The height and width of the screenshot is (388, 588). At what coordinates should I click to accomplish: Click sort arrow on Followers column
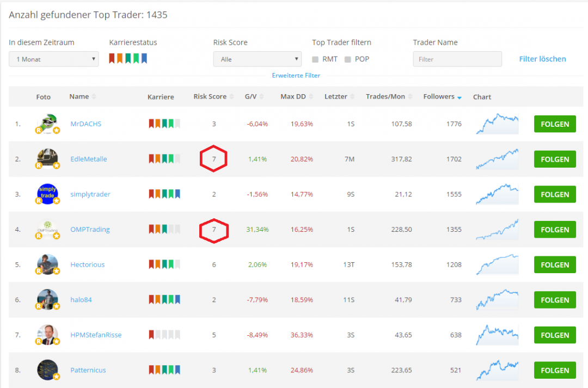459,97
